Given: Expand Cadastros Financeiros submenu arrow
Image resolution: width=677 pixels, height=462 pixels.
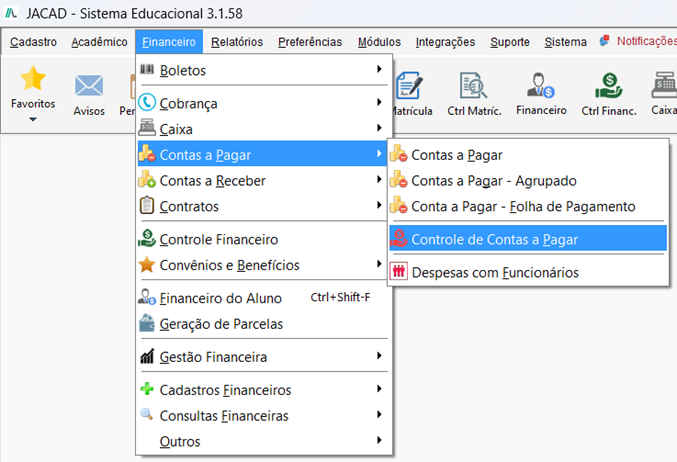Looking at the screenshot, I should click(379, 389).
